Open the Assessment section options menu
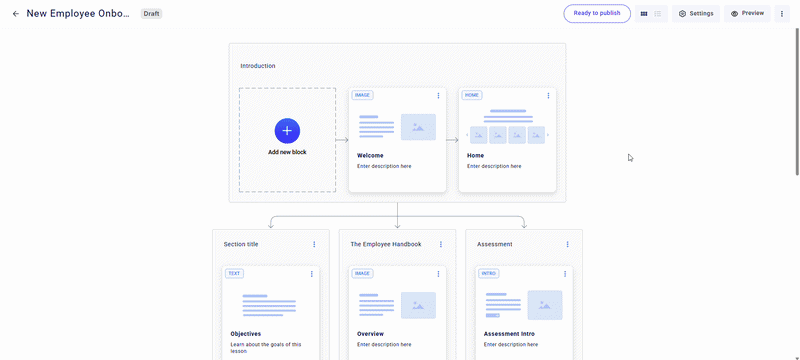The height and width of the screenshot is (360, 800). 567,244
